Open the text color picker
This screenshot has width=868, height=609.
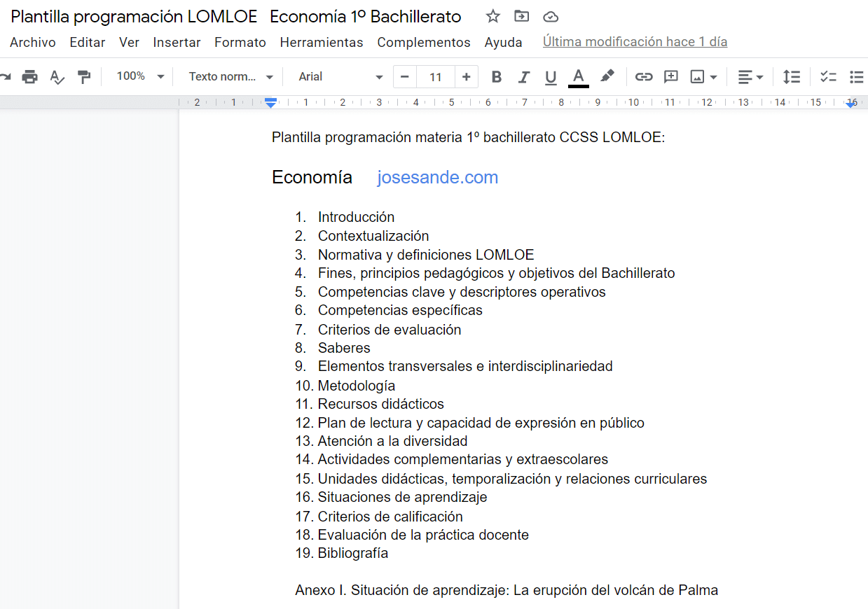tap(579, 77)
